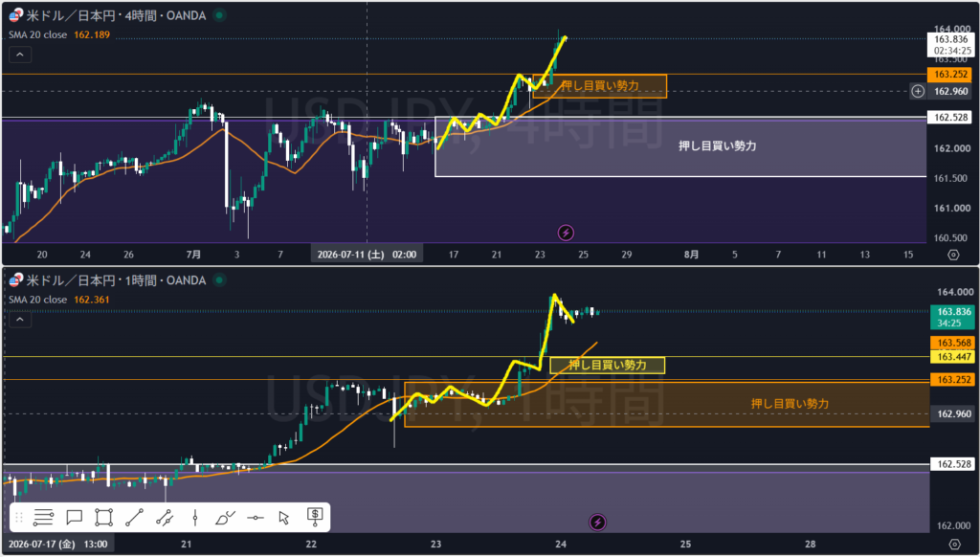Click the plus button beside 162.960 price
Image resolution: width=980 pixels, height=557 pixels.
[918, 91]
